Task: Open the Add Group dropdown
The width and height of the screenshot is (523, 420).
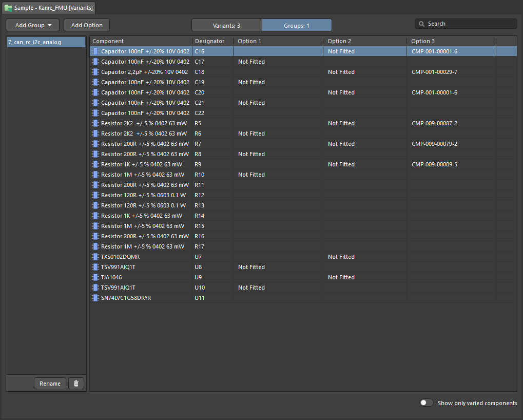Action: (33, 25)
